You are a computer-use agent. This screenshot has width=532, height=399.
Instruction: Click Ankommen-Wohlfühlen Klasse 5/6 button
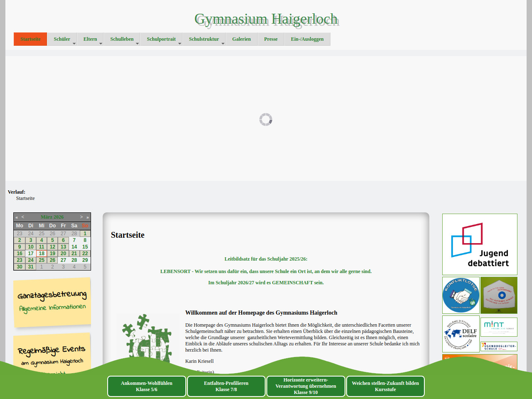coord(146,387)
